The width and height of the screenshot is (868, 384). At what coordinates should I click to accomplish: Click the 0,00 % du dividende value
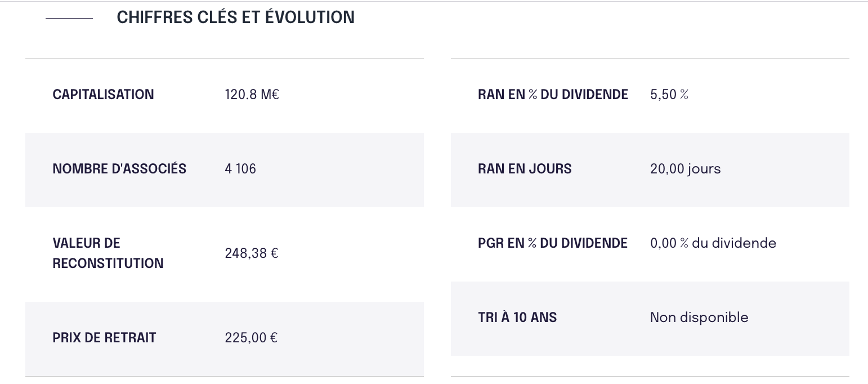713,243
